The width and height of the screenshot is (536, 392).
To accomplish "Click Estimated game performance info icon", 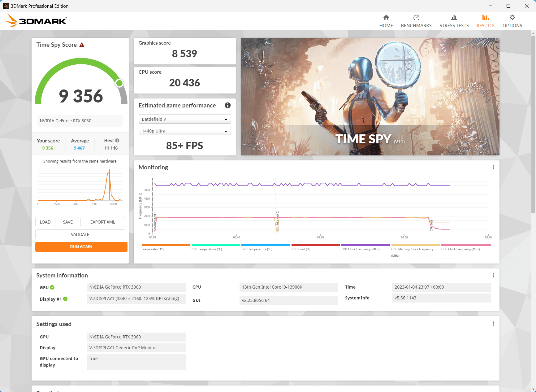I will pyautogui.click(x=227, y=105).
